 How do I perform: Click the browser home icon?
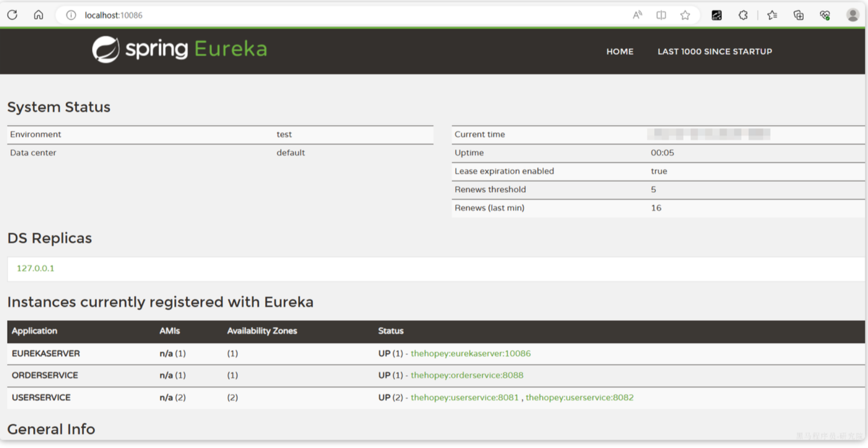[39, 15]
